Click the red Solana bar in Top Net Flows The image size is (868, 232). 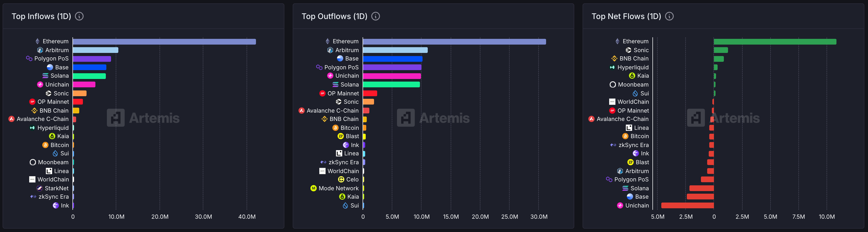click(701, 188)
